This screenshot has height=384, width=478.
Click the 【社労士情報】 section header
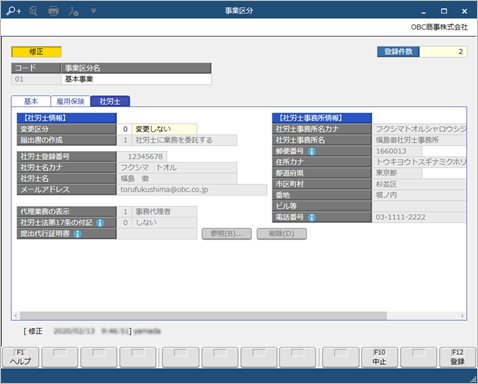tap(67, 118)
